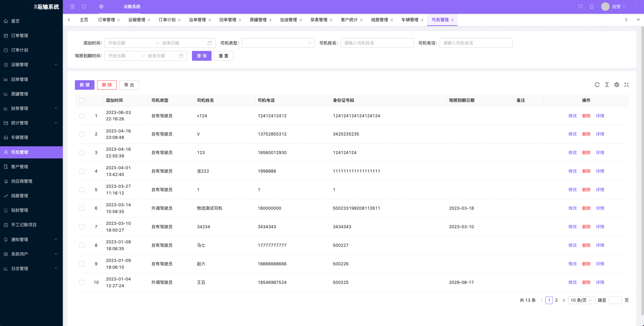Open the vertical dots more menu
This screenshot has width=644, height=326.
coord(635,6)
